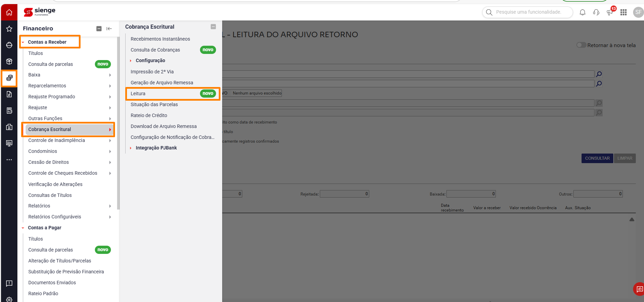This screenshot has width=644, height=302.
Task: Click the LIMPAR button
Action: (625, 158)
